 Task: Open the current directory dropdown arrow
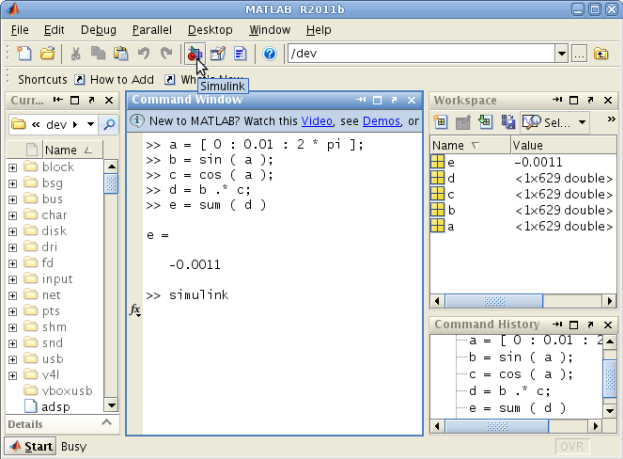tap(561, 53)
